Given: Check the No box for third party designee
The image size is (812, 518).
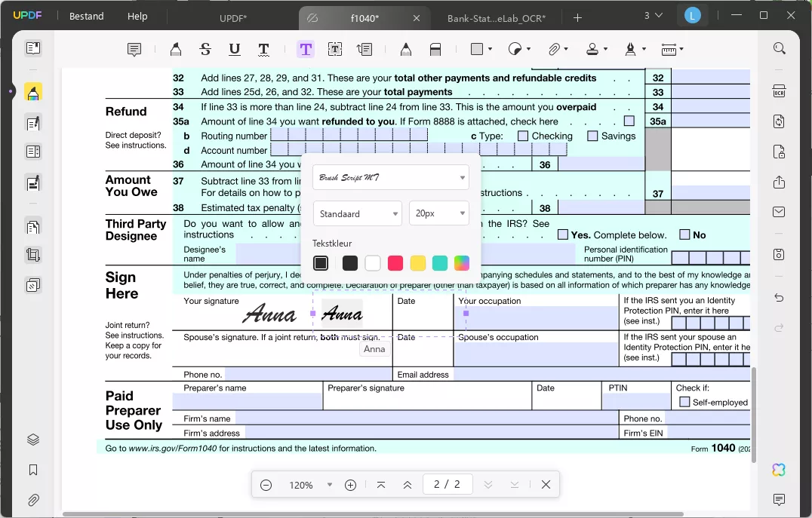Looking at the screenshot, I should coord(684,234).
